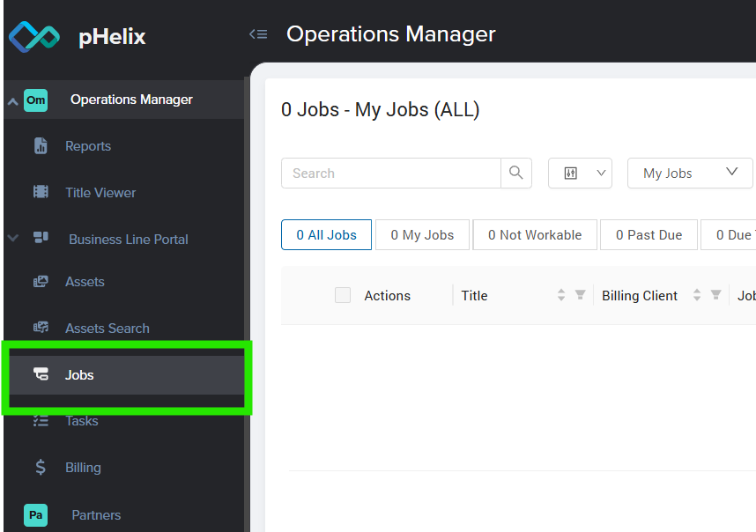Click the Tasks checklist icon
Viewport: 756px width, 532px height.
point(41,421)
